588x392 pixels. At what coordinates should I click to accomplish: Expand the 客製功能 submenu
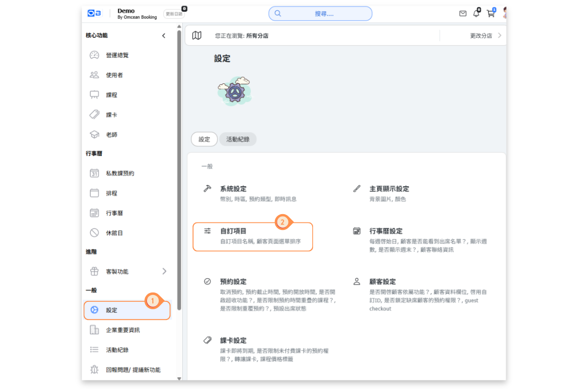pos(164,271)
